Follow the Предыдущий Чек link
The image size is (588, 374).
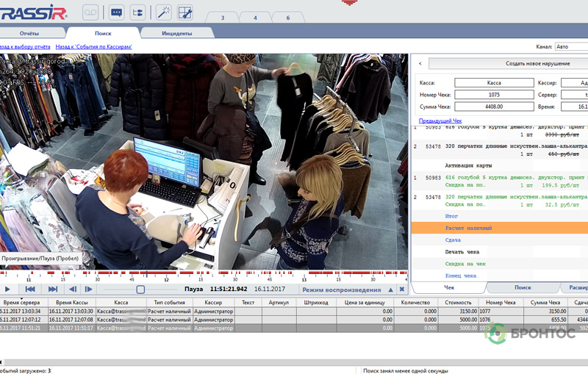pos(440,121)
